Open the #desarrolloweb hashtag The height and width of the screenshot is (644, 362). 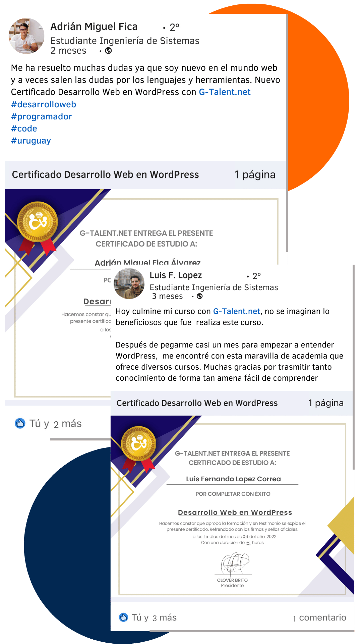44,104
